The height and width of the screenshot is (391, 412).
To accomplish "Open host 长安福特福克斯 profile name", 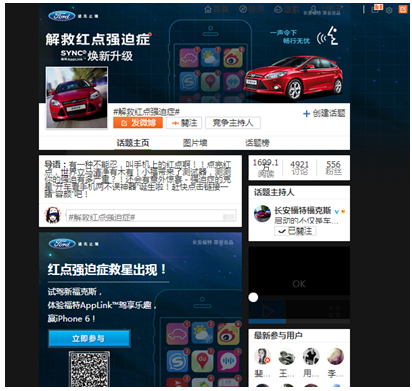I will pyautogui.click(x=302, y=210).
